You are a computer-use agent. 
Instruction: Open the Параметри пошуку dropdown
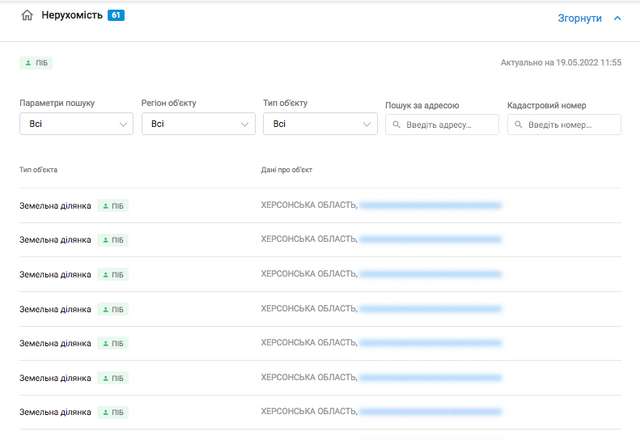76,124
